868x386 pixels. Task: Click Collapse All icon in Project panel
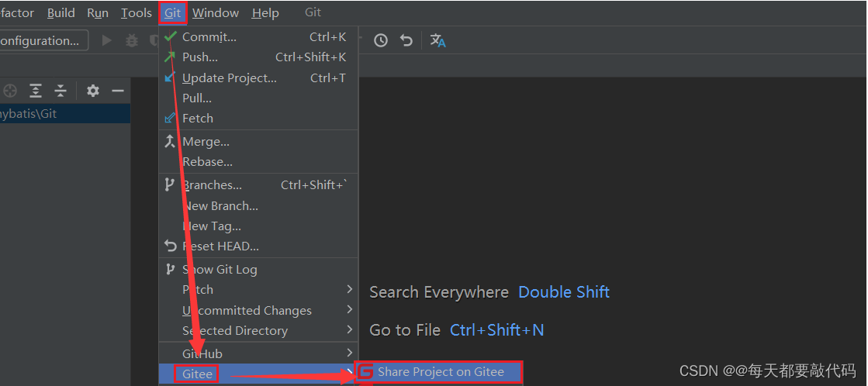click(x=61, y=91)
